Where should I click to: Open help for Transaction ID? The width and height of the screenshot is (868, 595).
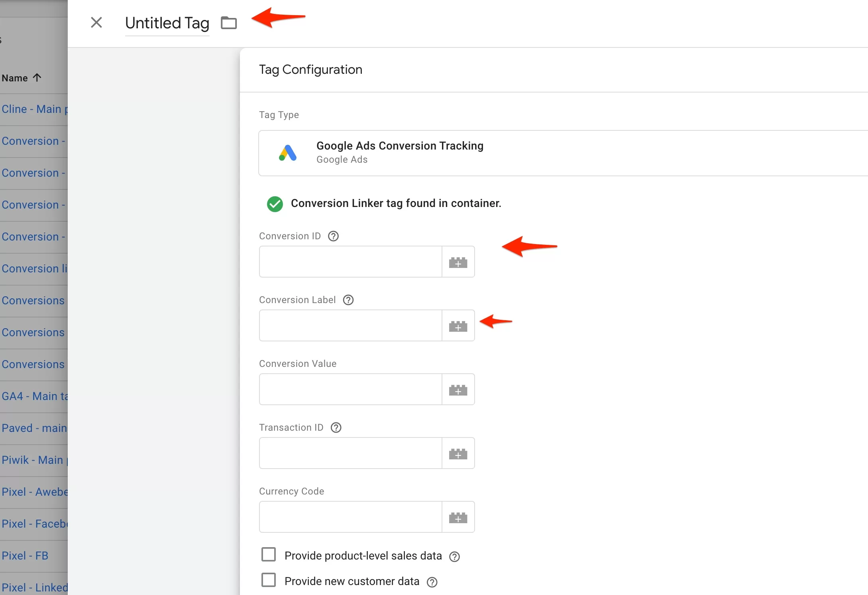(x=336, y=428)
